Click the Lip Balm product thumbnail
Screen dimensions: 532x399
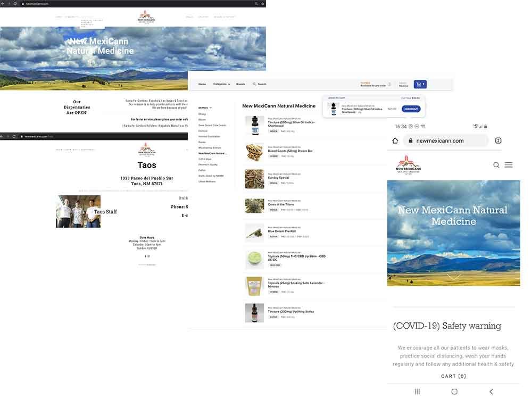pyautogui.click(x=254, y=259)
